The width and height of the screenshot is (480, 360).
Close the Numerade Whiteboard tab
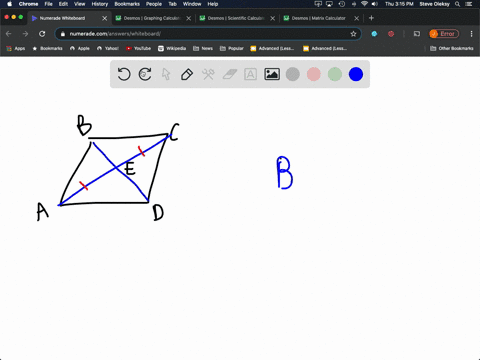[x=104, y=18]
